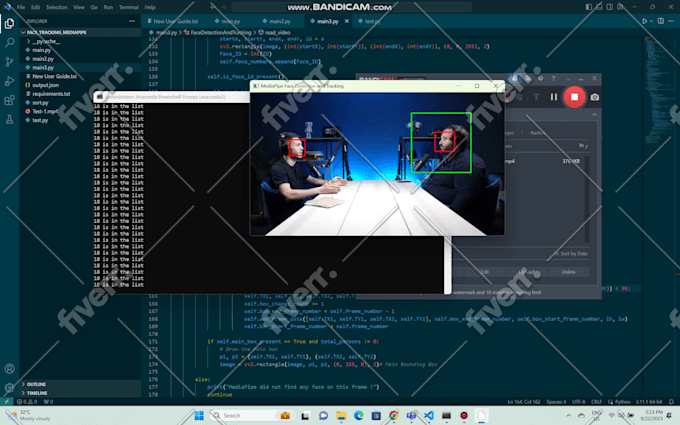Open main2.py in the explorer

[43, 59]
